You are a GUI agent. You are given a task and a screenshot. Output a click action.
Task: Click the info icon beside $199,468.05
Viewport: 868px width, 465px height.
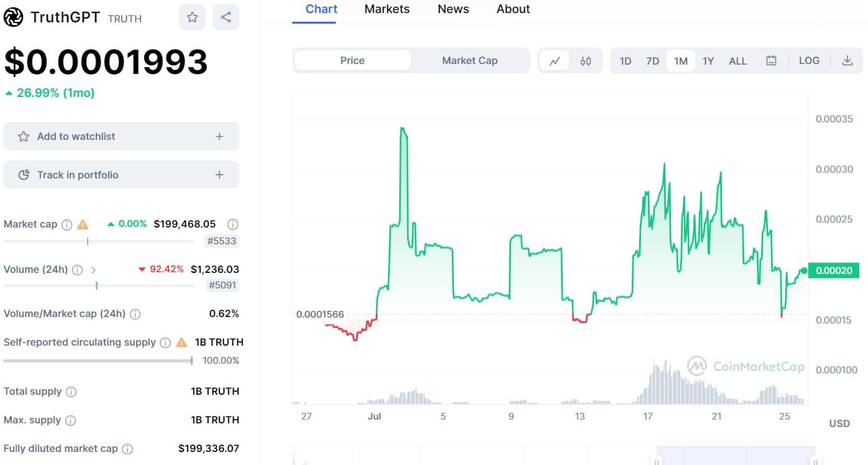coord(233,224)
